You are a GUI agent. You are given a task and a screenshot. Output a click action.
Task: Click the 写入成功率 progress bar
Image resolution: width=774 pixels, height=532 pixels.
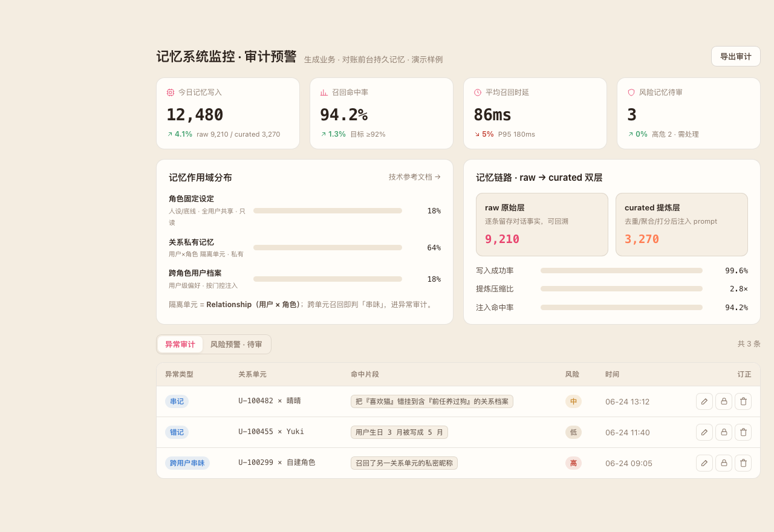coord(622,271)
